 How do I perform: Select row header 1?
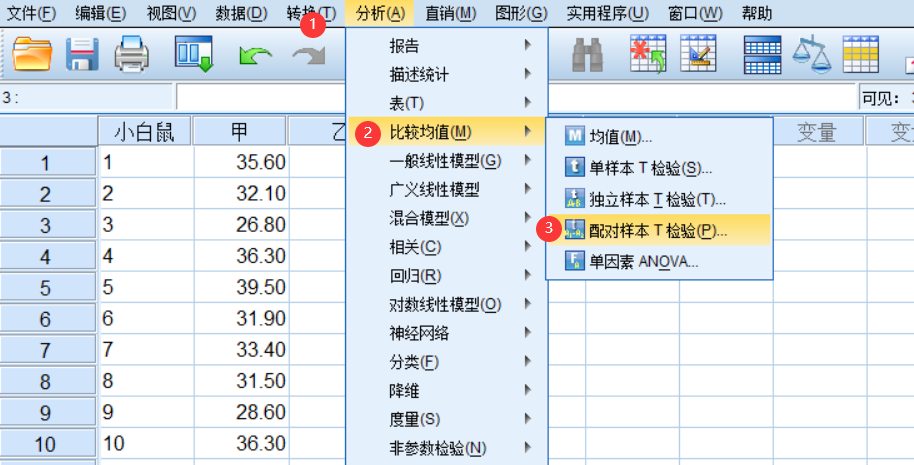(x=48, y=163)
